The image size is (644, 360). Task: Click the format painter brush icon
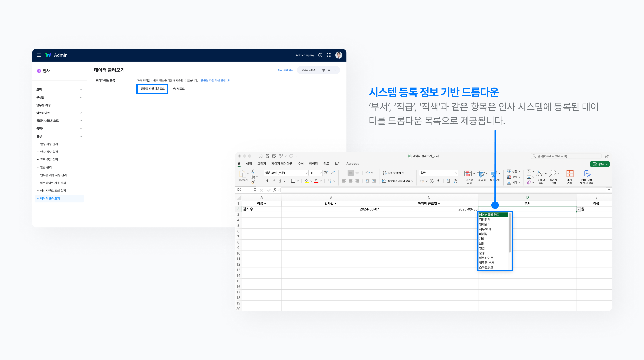[253, 182]
